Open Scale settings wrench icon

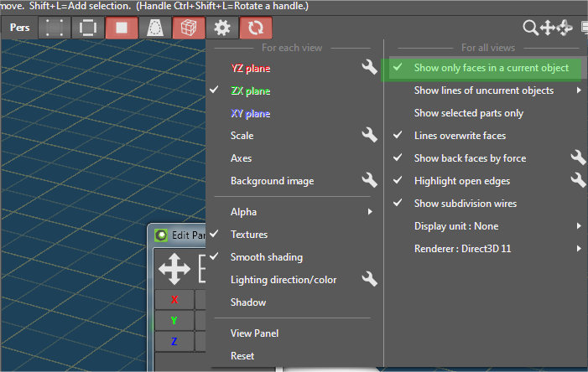[x=369, y=135]
